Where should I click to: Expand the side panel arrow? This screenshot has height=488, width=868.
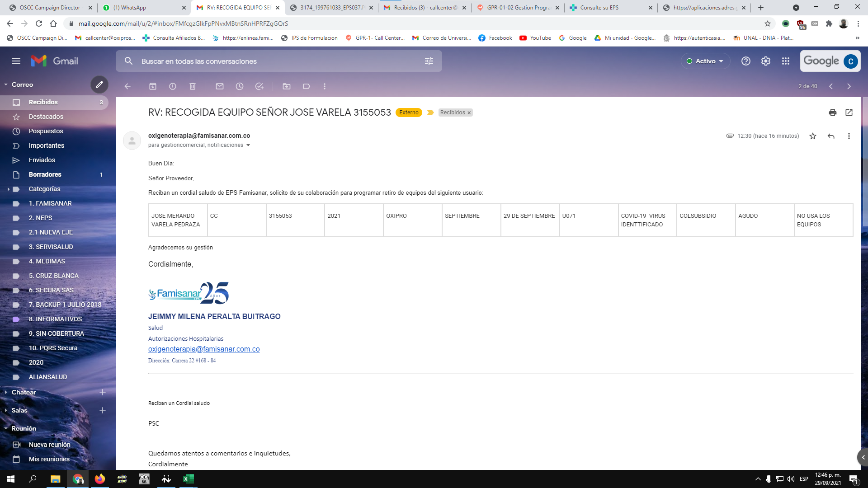click(x=863, y=457)
